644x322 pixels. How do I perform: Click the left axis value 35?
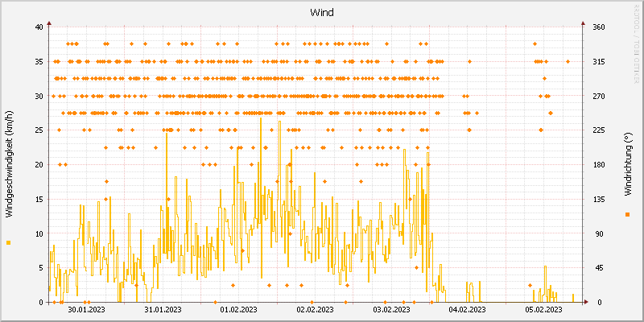[39, 62]
